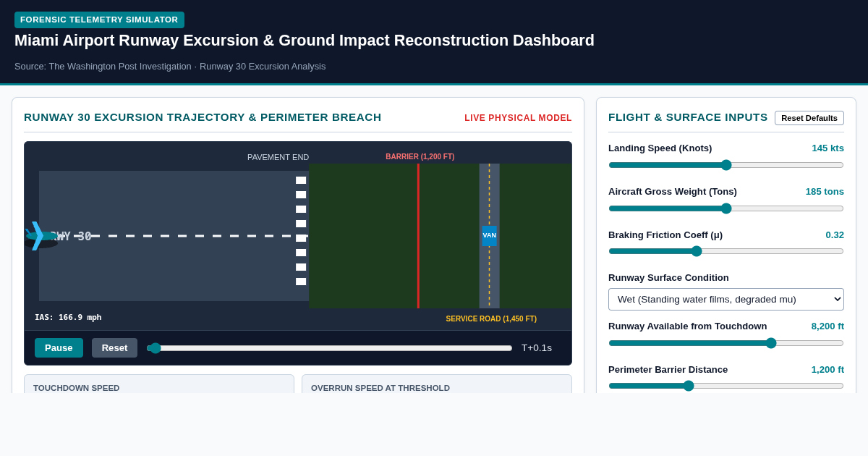Click the LIVE PHYSICAL MODEL label
This screenshot has height=456, width=868.
coord(518,118)
